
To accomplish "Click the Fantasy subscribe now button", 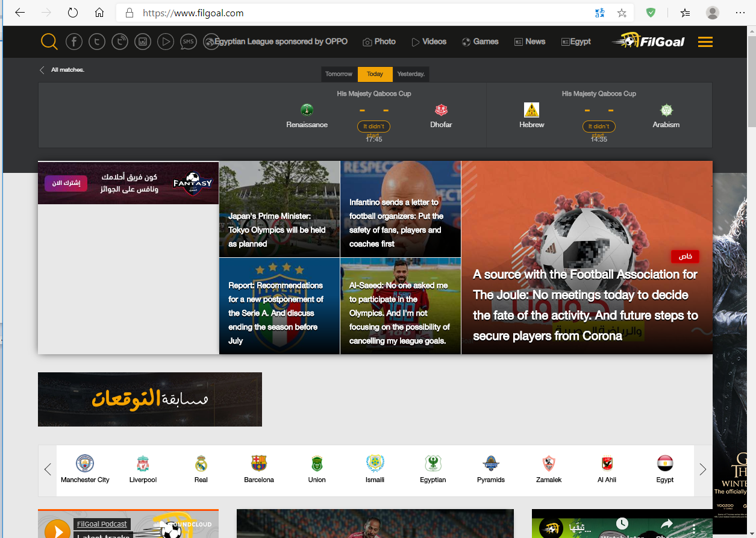I will coord(66,183).
